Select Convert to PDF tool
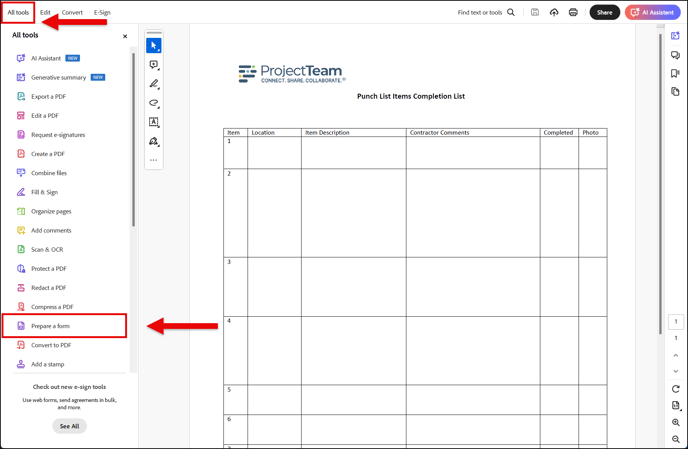 click(x=44, y=345)
